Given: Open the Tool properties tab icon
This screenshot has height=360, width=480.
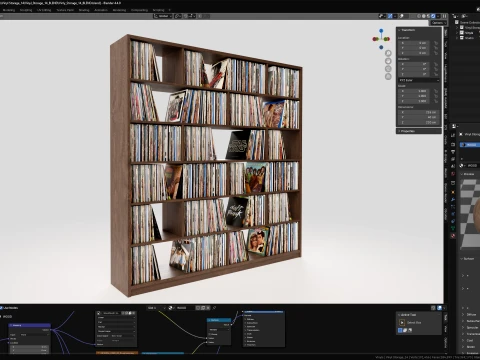Looking at the screenshot, I should 453,135.
